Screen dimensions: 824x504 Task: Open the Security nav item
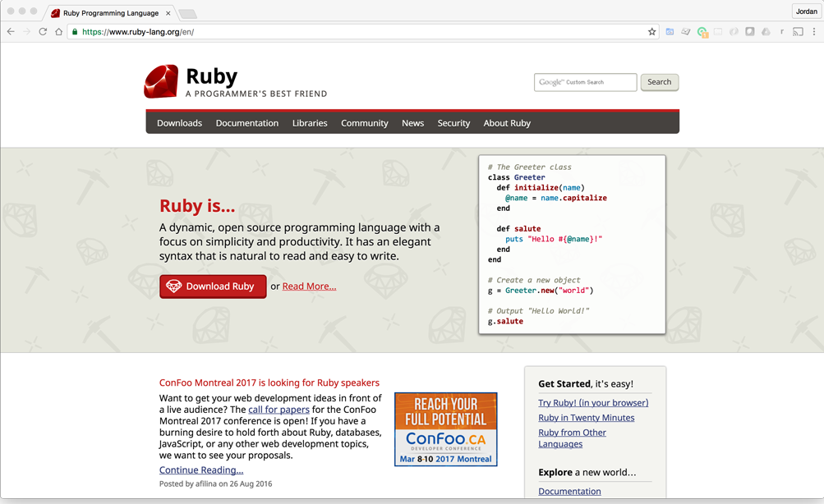(x=453, y=123)
